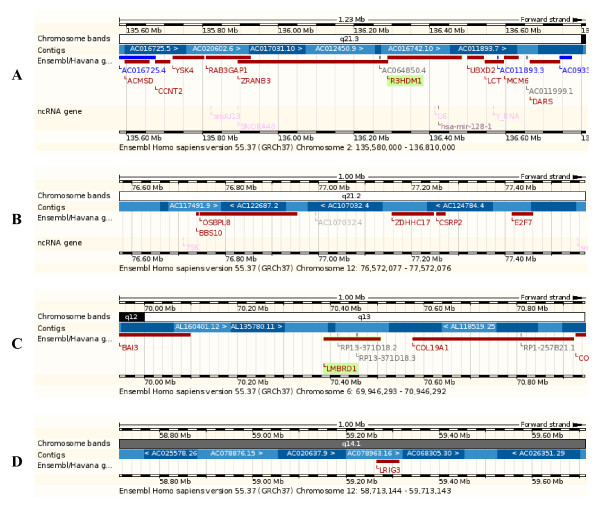Click the BAI3 gene label in panel C
The image size is (600, 510).
[x=130, y=348]
